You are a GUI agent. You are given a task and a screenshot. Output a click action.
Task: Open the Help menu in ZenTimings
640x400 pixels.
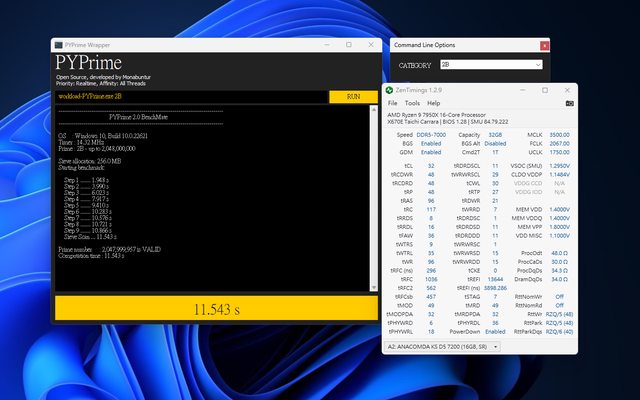point(433,102)
